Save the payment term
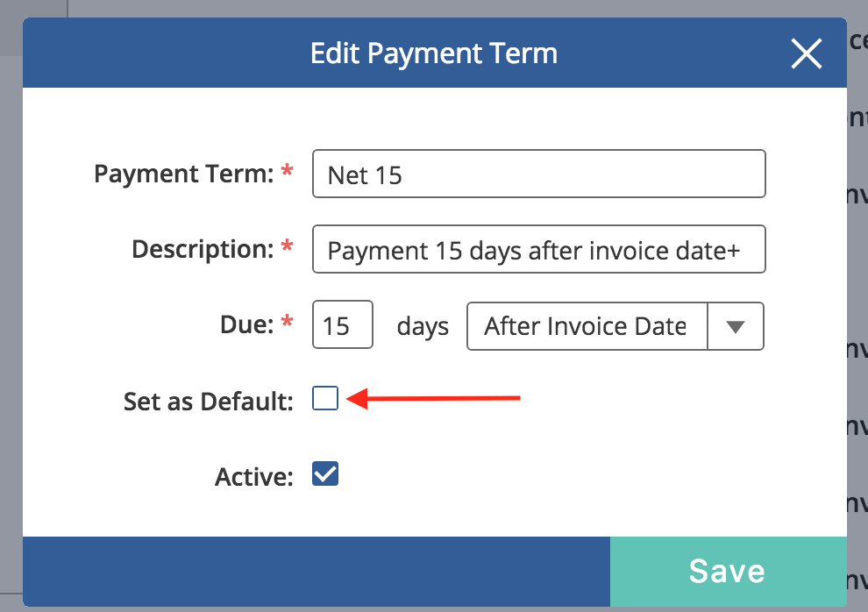 [x=727, y=572]
